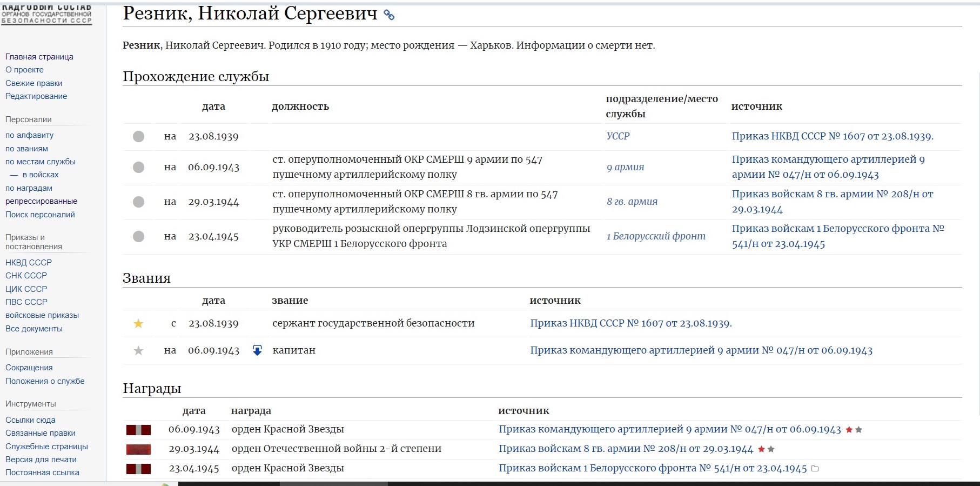Click the grey circle in the 06.09.1943 service row
Image resolution: width=980 pixels, height=486 pixels.
(x=139, y=167)
